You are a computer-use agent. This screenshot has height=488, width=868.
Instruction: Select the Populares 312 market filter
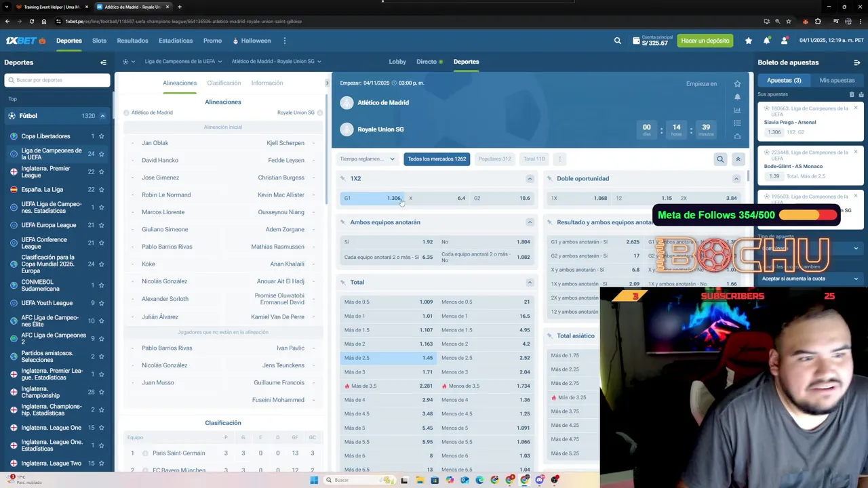[x=494, y=159]
